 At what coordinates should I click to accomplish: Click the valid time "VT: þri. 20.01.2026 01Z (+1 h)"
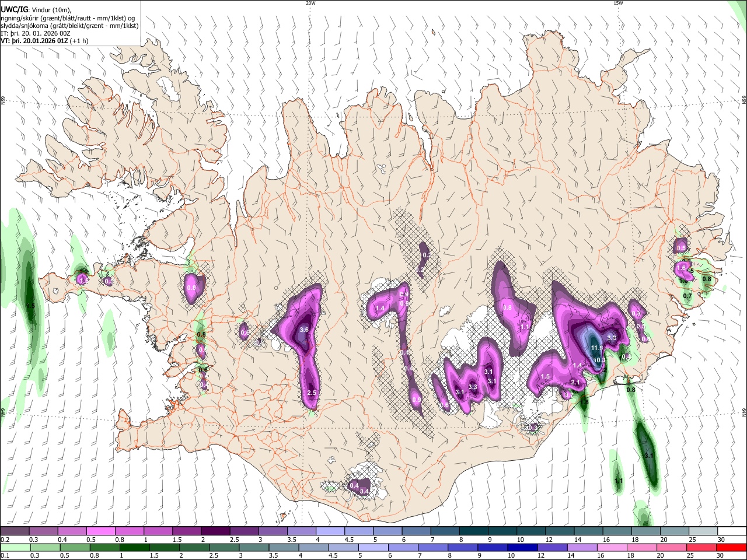coord(45,41)
